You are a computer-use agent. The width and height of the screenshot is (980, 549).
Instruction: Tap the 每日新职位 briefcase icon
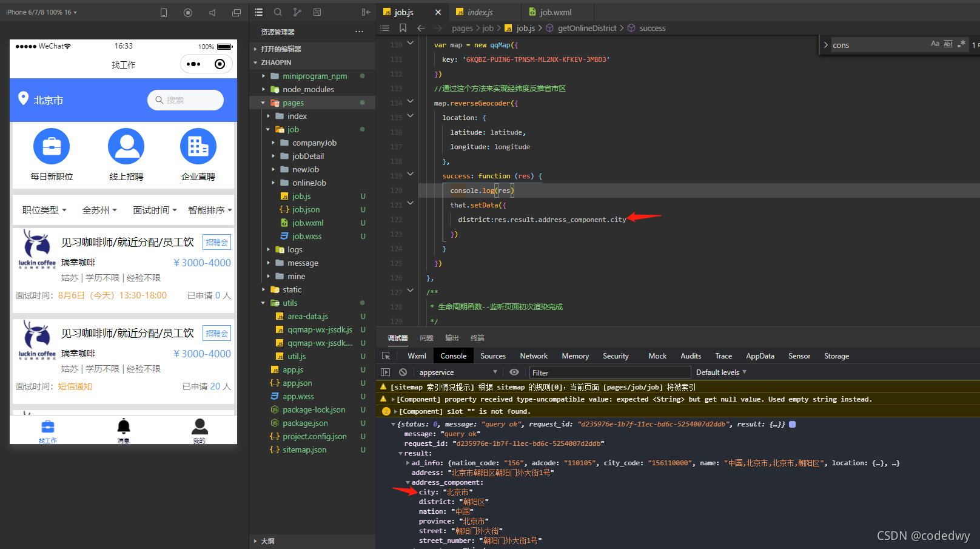[x=52, y=146]
